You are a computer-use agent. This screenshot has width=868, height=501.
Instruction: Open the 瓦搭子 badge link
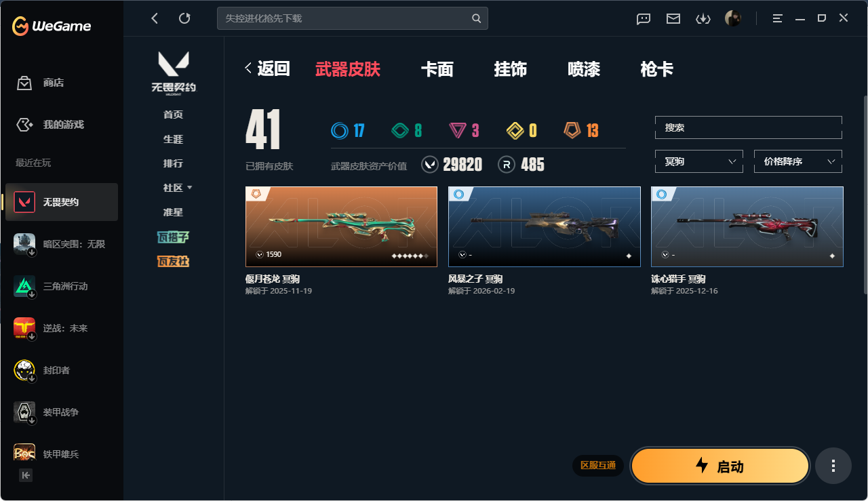(x=173, y=237)
